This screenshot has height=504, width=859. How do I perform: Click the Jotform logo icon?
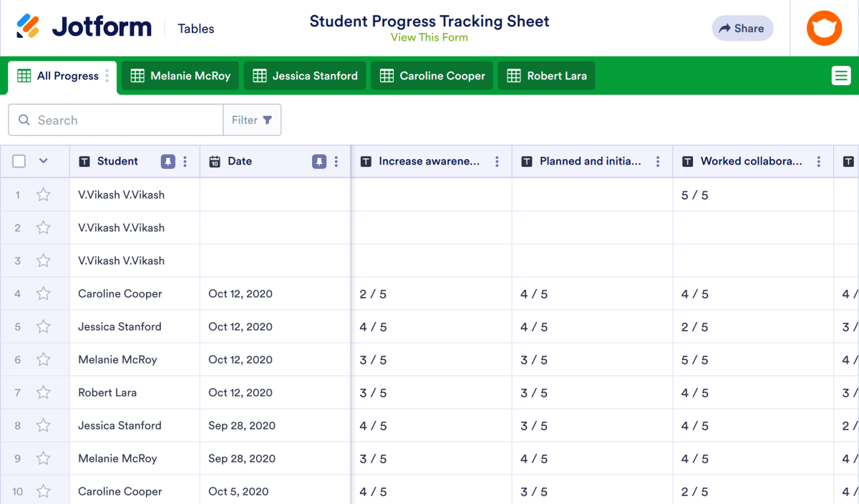click(x=29, y=27)
